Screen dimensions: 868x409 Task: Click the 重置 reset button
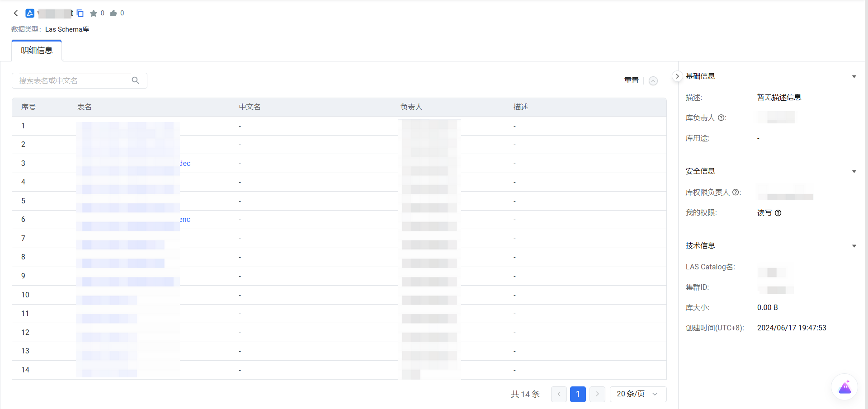[631, 80]
